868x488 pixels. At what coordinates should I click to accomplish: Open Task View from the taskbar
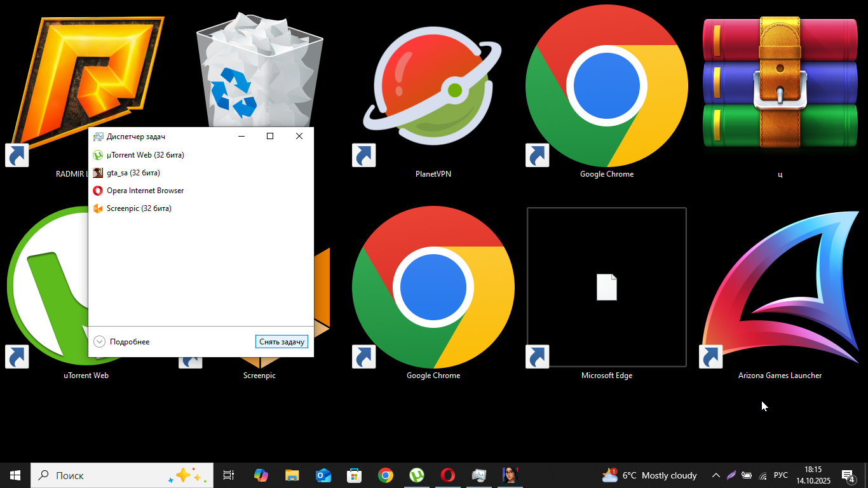pos(229,475)
